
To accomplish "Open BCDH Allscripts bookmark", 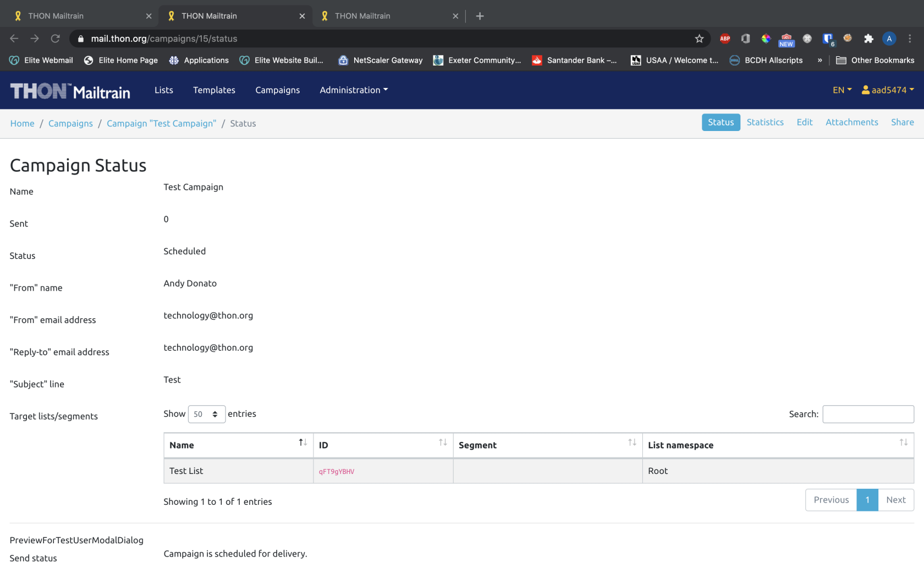I will pos(766,60).
